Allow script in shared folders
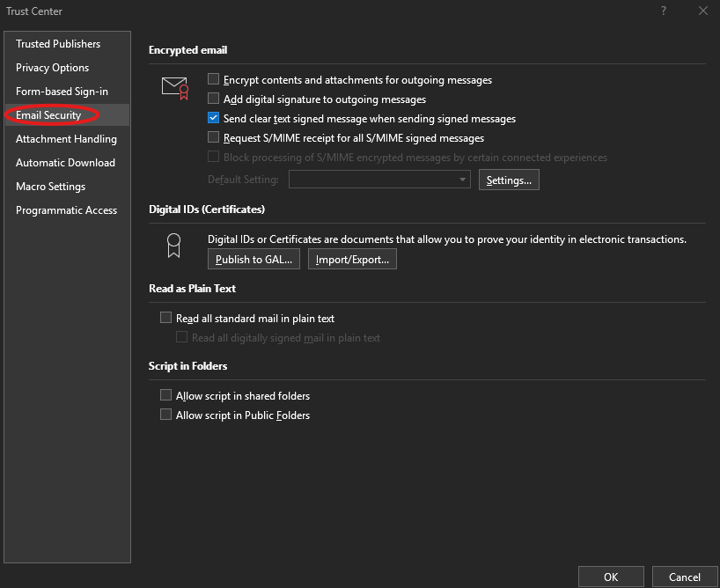 pos(165,395)
